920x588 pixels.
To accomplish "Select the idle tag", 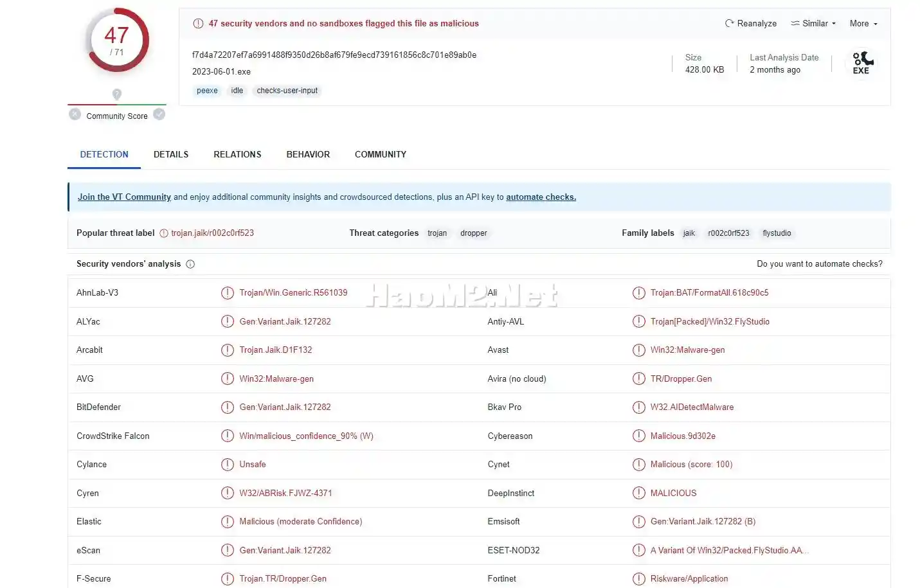I will (237, 91).
